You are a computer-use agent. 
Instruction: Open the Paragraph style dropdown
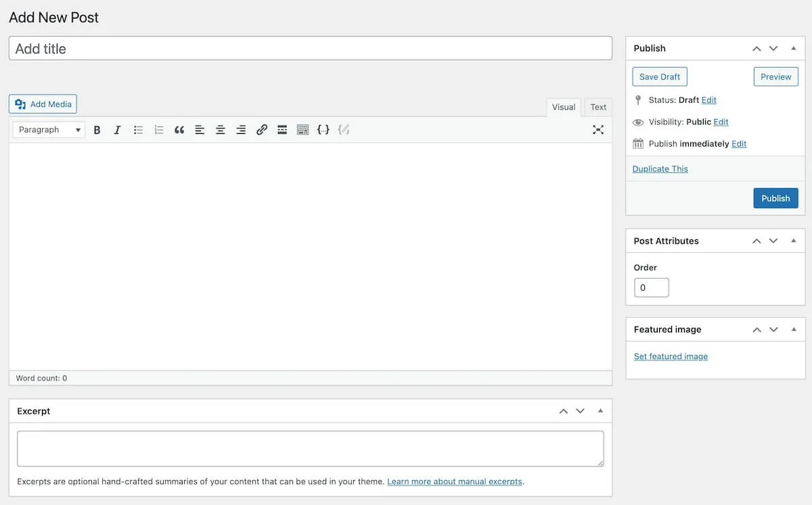pos(48,129)
